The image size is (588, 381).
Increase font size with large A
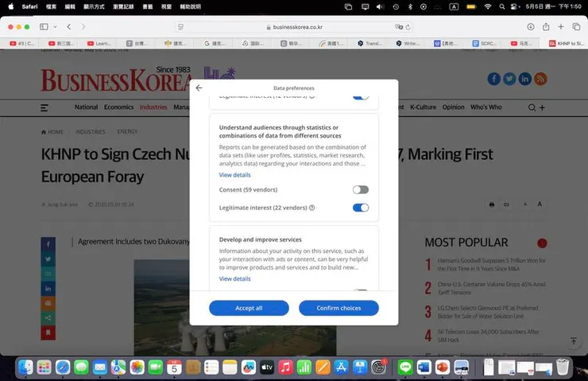tap(540, 204)
